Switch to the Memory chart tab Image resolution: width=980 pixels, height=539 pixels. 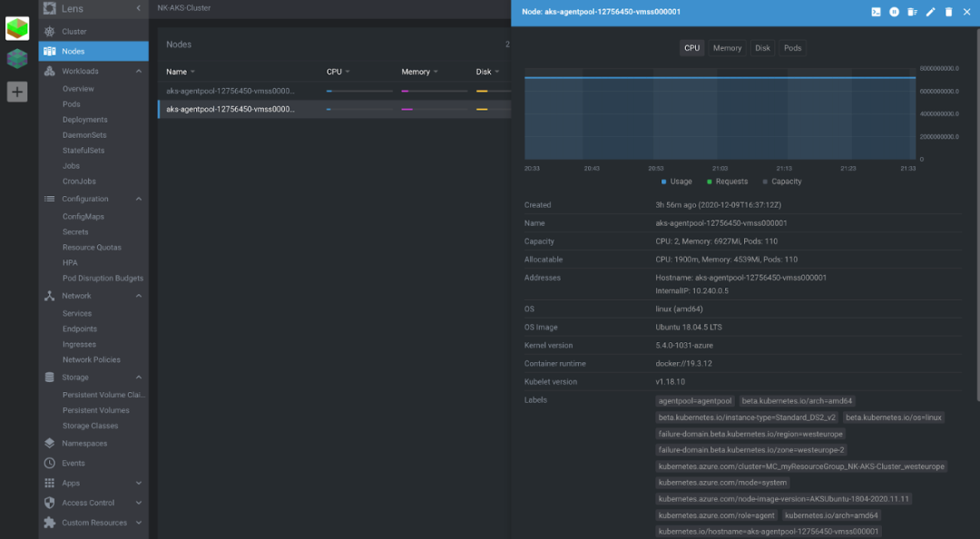pyautogui.click(x=728, y=48)
